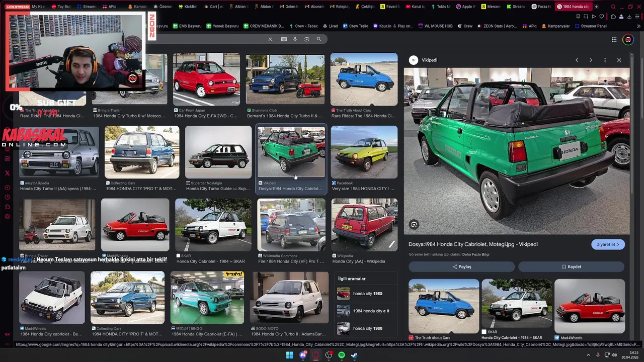Switch to the KickBot browser tab

188,7
